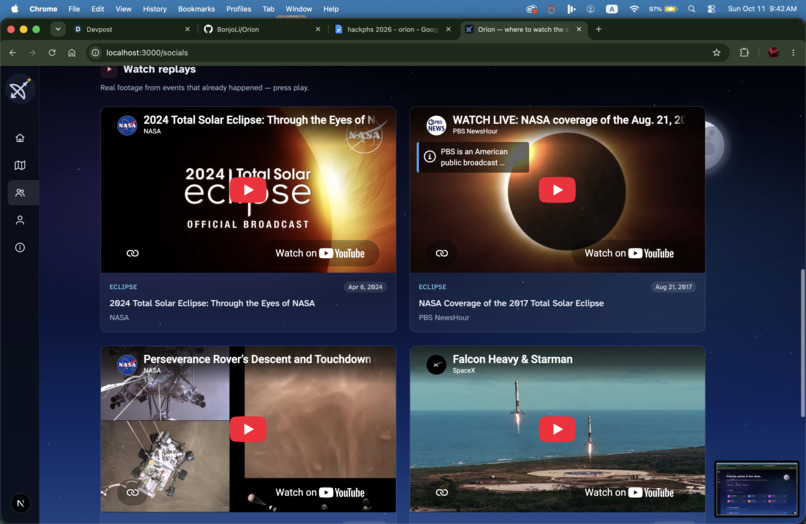
Task: Open the Profiles menu in menu bar
Action: [239, 9]
